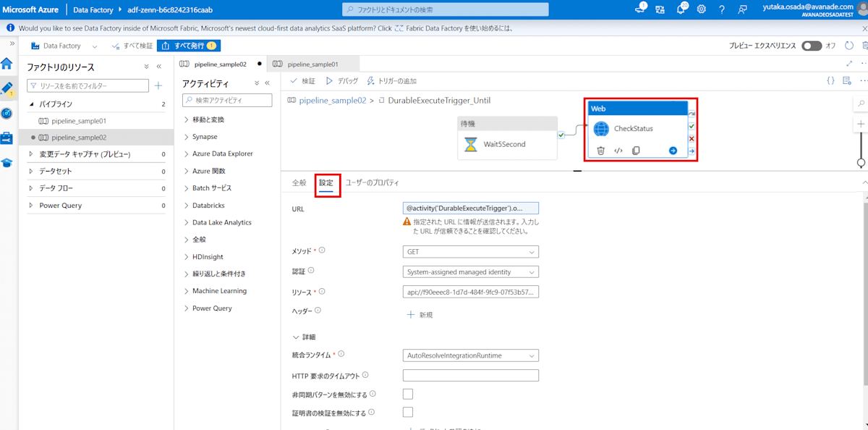Switch to the 設定 tab
The height and width of the screenshot is (430, 868).
(x=326, y=183)
